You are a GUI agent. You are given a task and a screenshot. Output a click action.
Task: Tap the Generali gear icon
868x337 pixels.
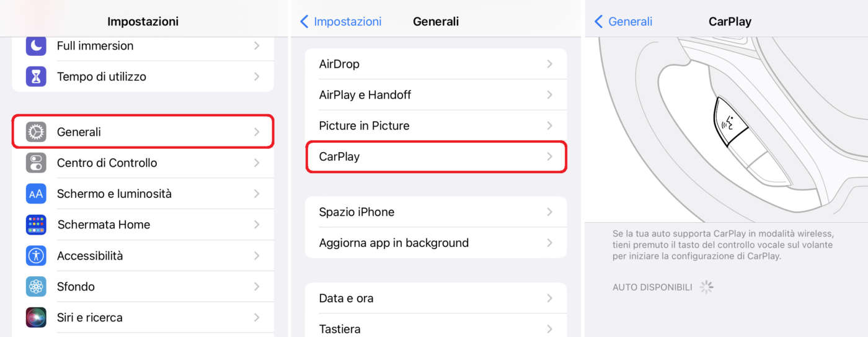tap(36, 132)
